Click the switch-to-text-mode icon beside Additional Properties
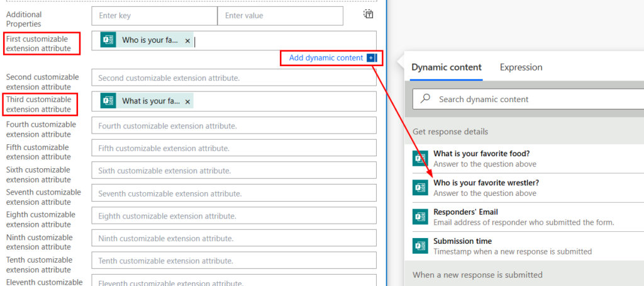Image resolution: width=644 pixels, height=286 pixels. pos(368,14)
